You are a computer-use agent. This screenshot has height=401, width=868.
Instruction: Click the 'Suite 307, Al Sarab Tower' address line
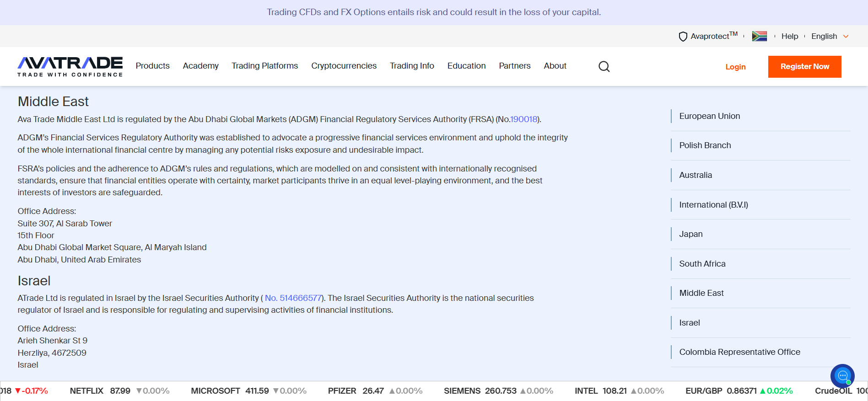(65, 224)
